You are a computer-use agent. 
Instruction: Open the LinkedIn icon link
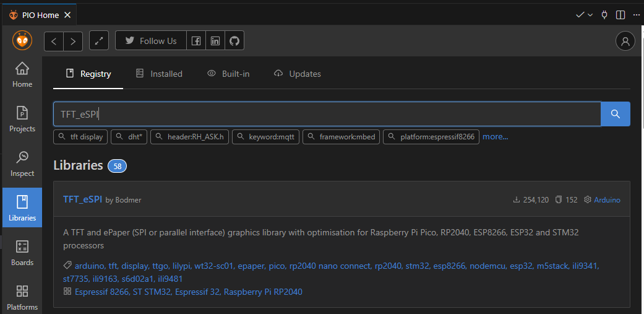(x=215, y=41)
